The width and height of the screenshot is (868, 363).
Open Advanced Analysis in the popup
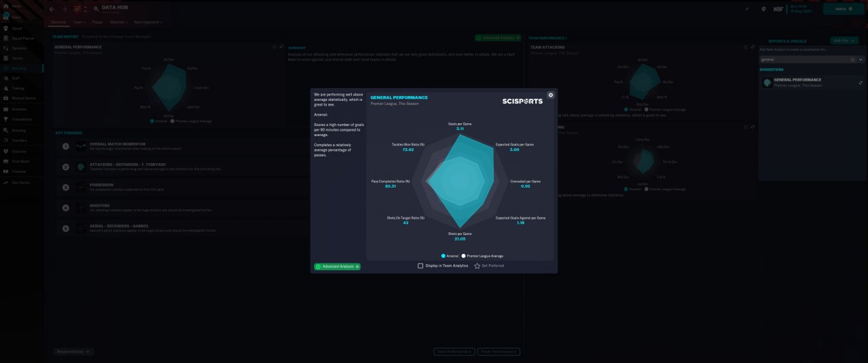pos(338,267)
